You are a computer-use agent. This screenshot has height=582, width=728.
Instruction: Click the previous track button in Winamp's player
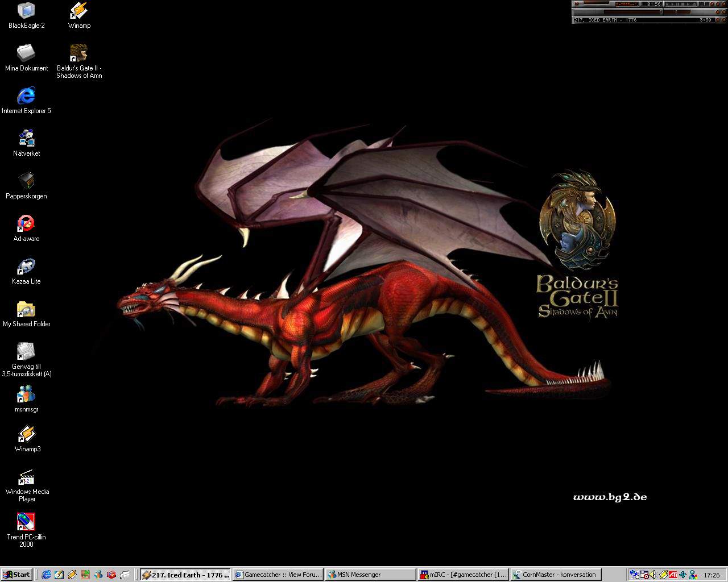tap(668, 4)
